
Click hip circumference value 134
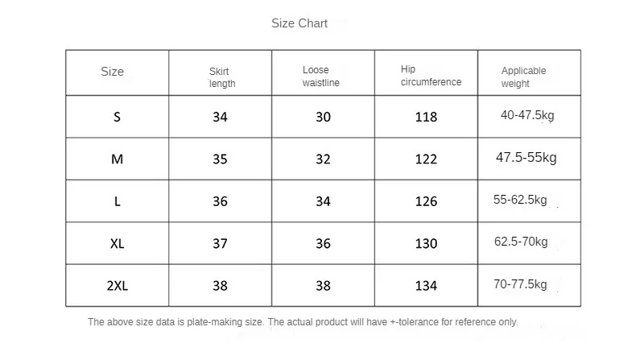coord(426,286)
